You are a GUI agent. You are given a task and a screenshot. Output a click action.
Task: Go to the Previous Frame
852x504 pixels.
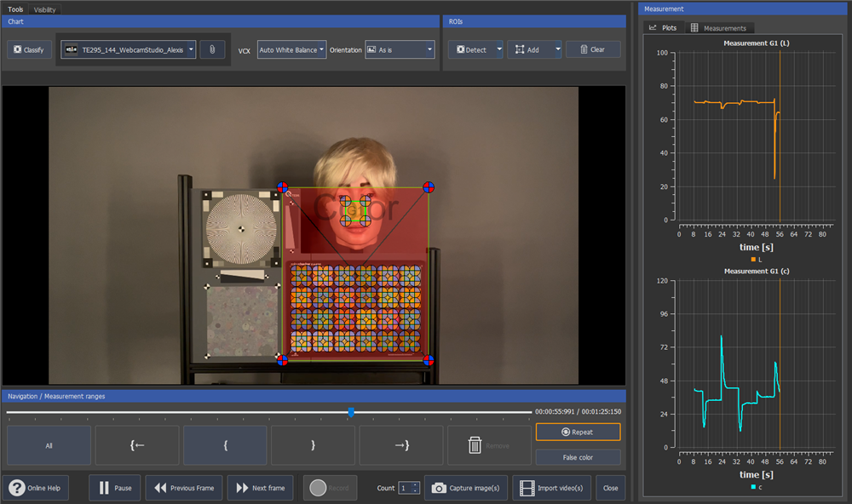coord(184,488)
